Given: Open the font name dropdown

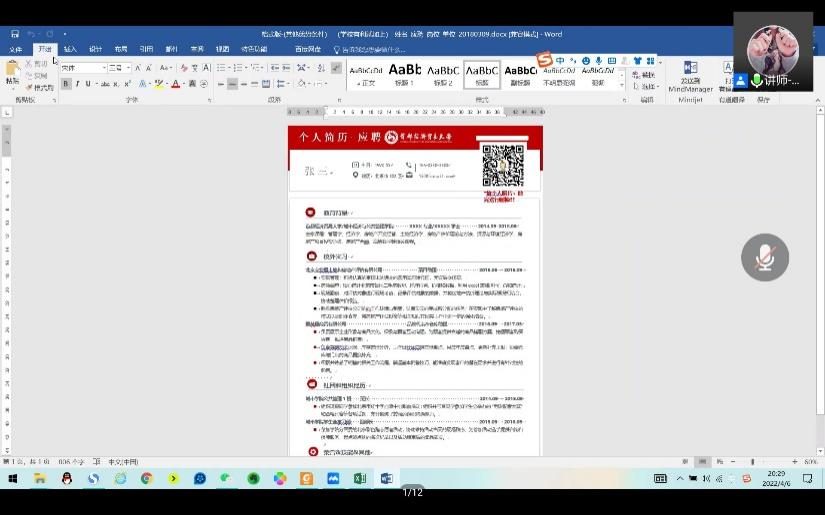Looking at the screenshot, I should [x=102, y=68].
